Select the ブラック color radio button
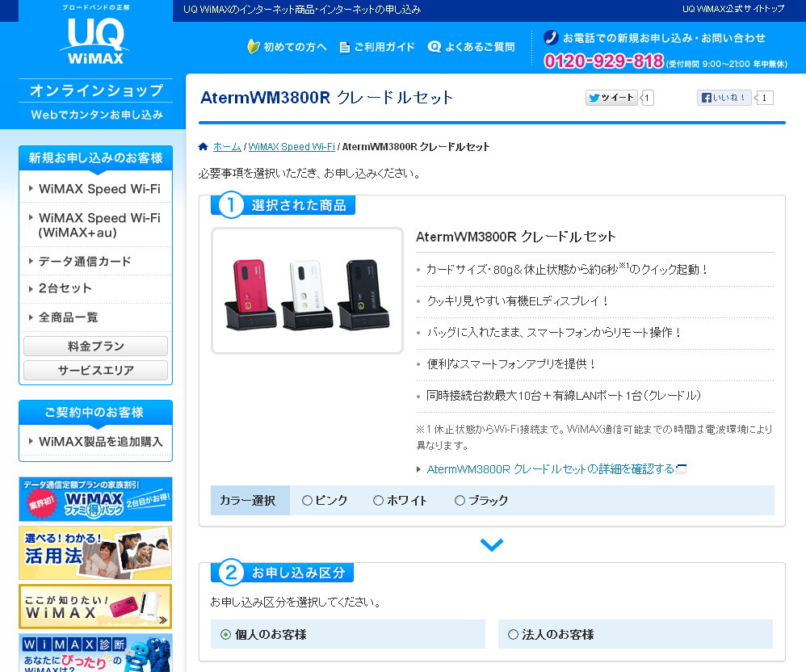This screenshot has width=806, height=672. coord(460,500)
